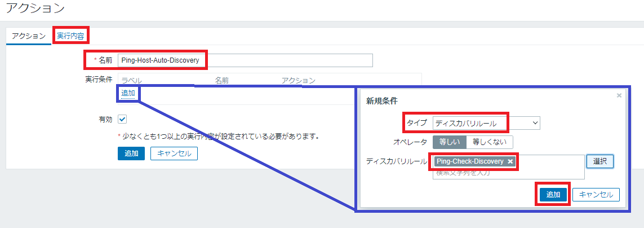Toggle the 有効 checkbox
The width and height of the screenshot is (644, 228).
pos(122,120)
